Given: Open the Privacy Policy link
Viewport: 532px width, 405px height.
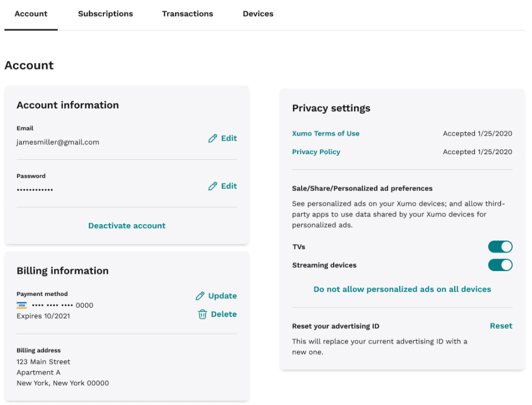Looking at the screenshot, I should tap(316, 152).
